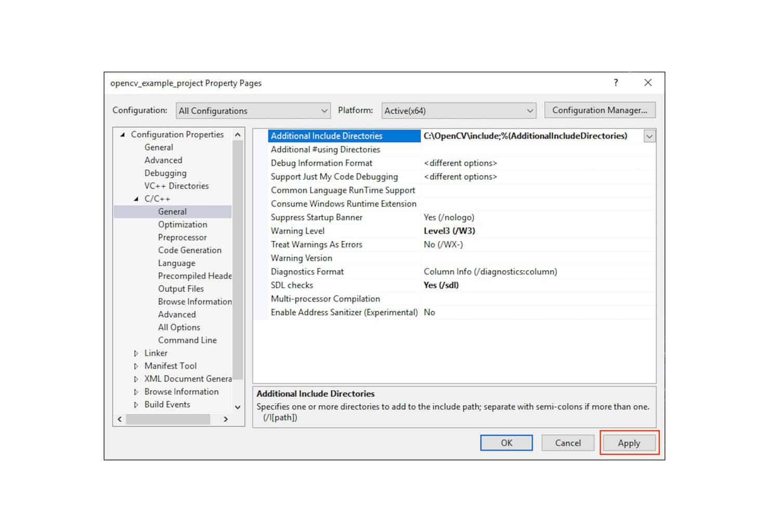Click tree vertical scrollbar down arrow
This screenshot has width=769, height=532.
pyautogui.click(x=238, y=407)
